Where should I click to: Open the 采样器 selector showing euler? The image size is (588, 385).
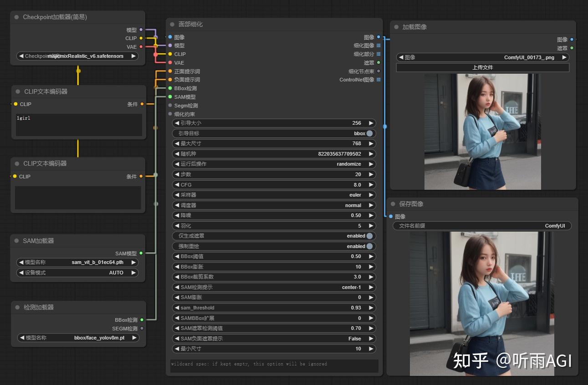pyautogui.click(x=273, y=195)
